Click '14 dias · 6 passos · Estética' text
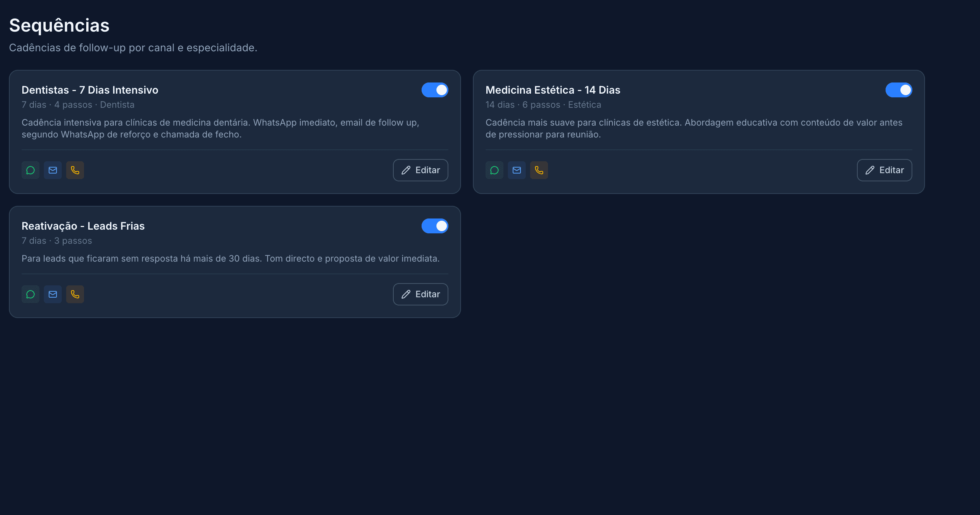Screen dimensions: 980x515 [x=543, y=105]
